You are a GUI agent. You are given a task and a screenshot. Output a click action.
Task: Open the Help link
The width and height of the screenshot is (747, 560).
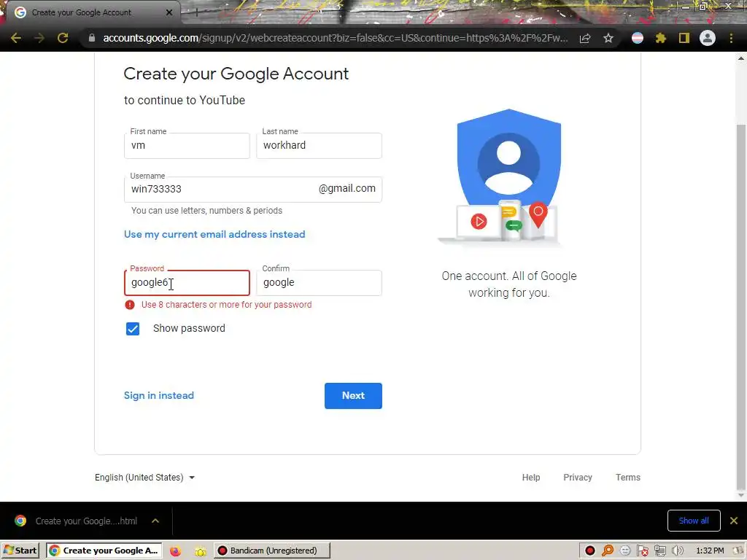[x=531, y=477]
